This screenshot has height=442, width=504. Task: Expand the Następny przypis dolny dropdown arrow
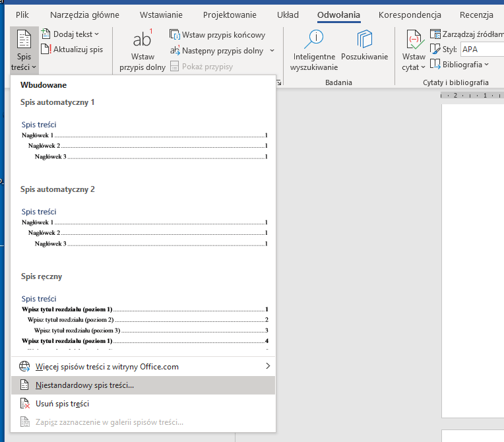[272, 51]
